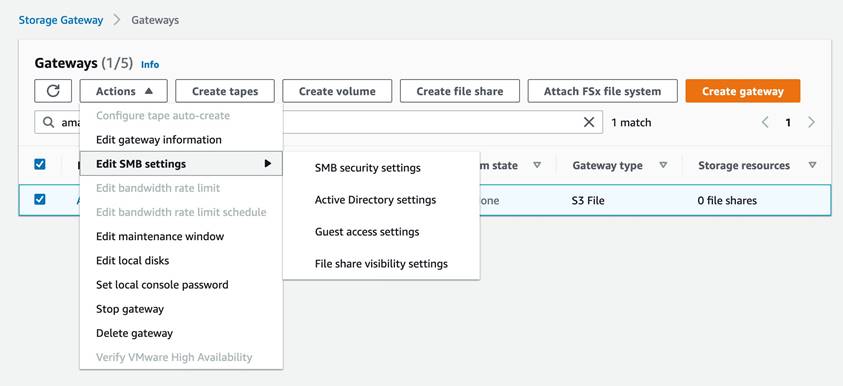Image resolution: width=843 pixels, height=386 pixels.
Task: Open the Info link next to Gateways
Action: pyautogui.click(x=150, y=65)
